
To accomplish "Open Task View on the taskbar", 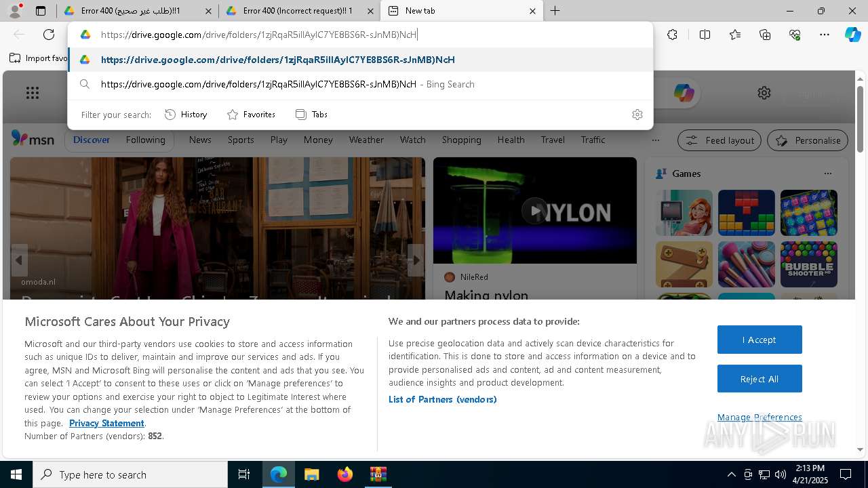I will click(244, 474).
